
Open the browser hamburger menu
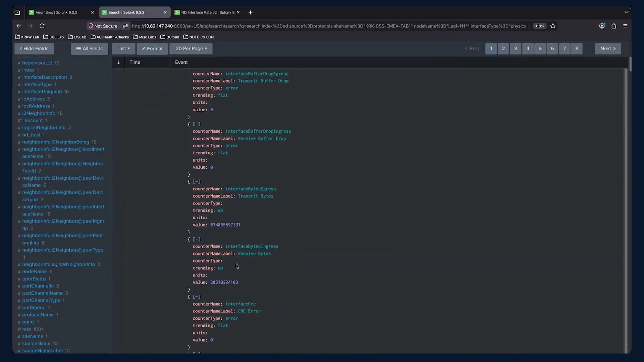pyautogui.click(x=625, y=26)
